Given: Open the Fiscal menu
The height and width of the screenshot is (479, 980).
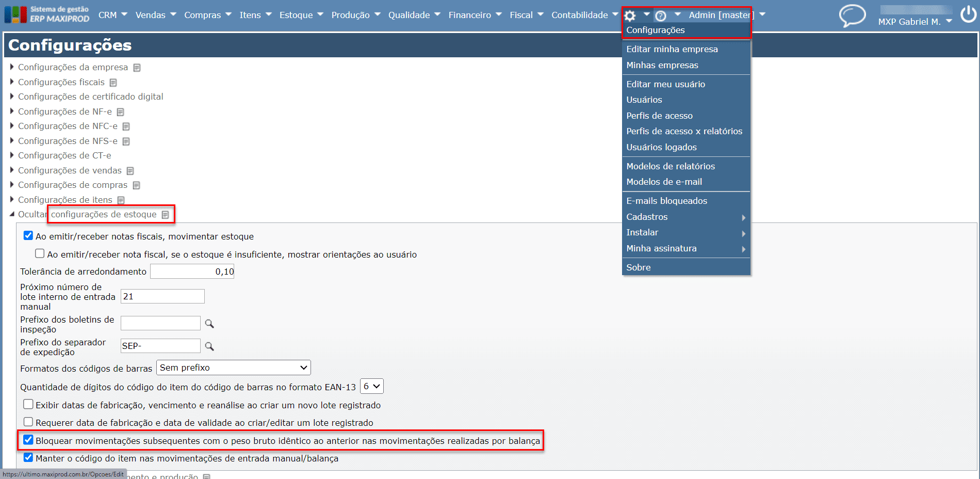Looking at the screenshot, I should point(527,15).
